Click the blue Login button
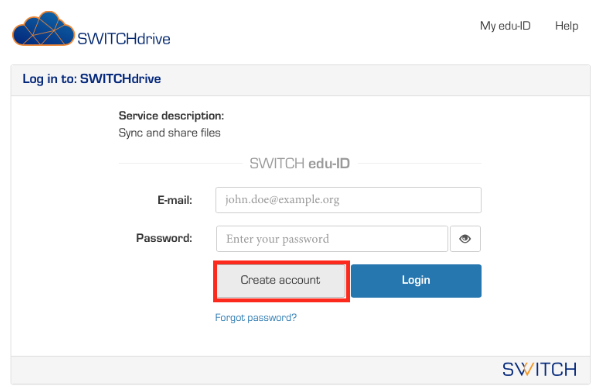 [x=416, y=280]
